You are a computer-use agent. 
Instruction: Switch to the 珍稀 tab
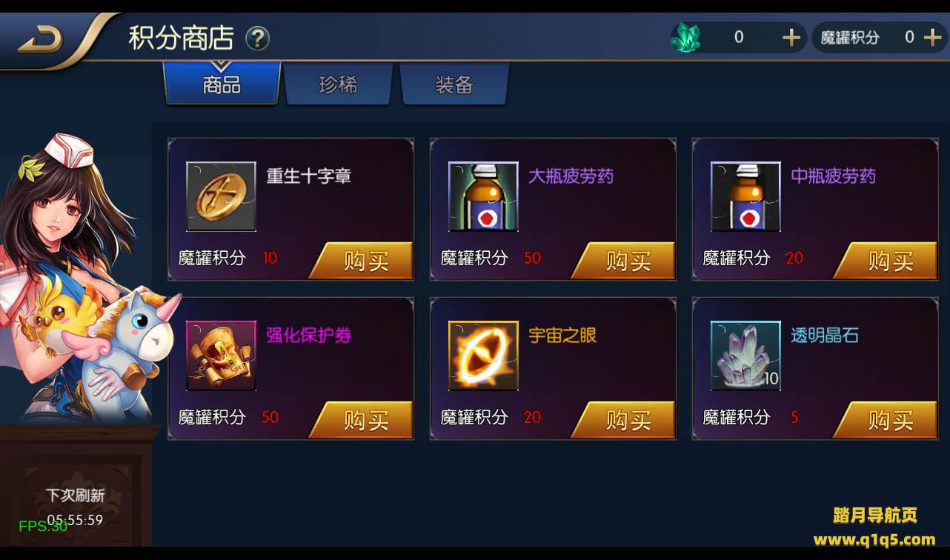338,84
